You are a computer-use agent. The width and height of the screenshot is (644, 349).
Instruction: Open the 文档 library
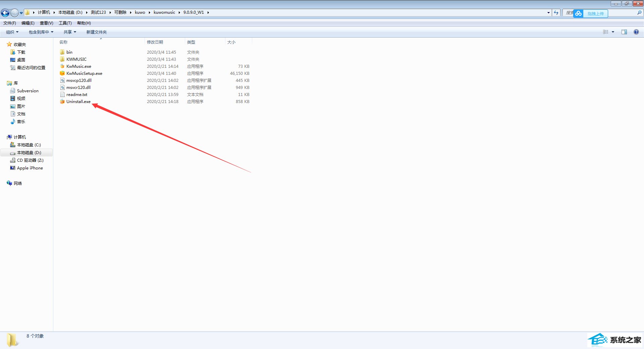[x=21, y=114]
